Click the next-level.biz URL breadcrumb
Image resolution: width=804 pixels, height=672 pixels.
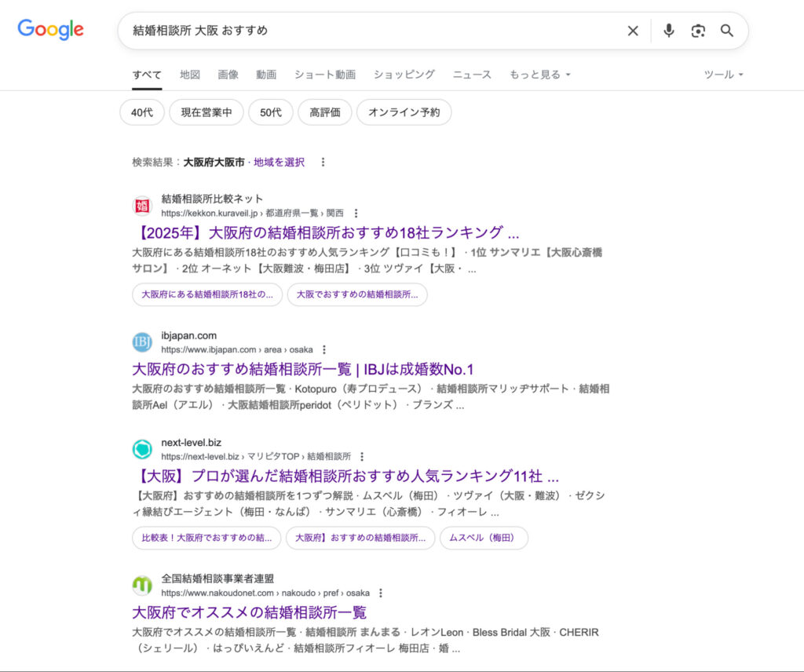coord(256,456)
